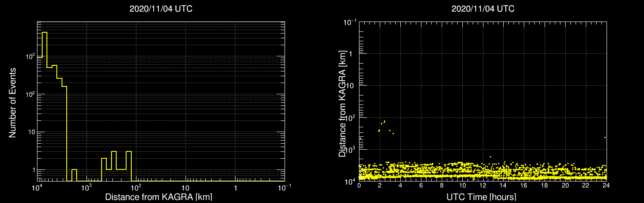This screenshot has width=644, height=203.
Task: Click hour tick label "14" on UTC time axis
Action: pyautogui.click(x=503, y=186)
